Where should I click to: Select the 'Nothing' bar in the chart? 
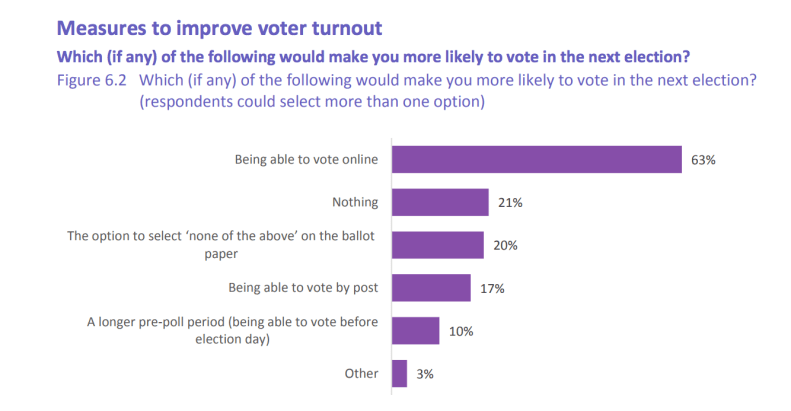click(439, 202)
